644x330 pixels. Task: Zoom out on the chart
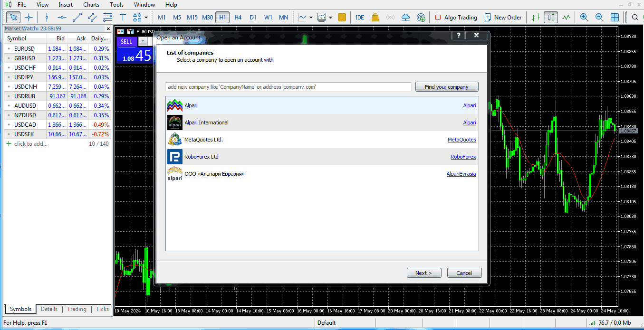point(599,18)
